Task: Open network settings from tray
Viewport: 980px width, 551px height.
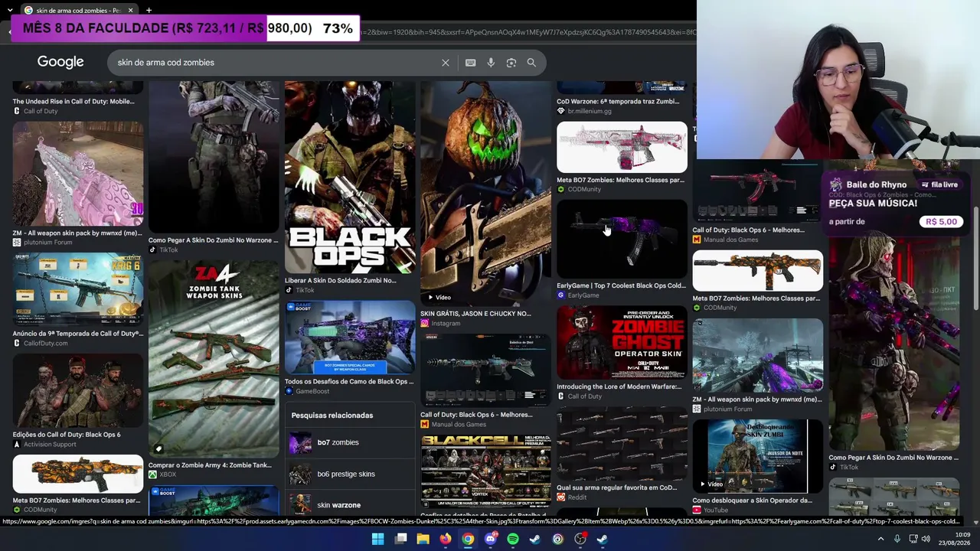Action: point(913,540)
